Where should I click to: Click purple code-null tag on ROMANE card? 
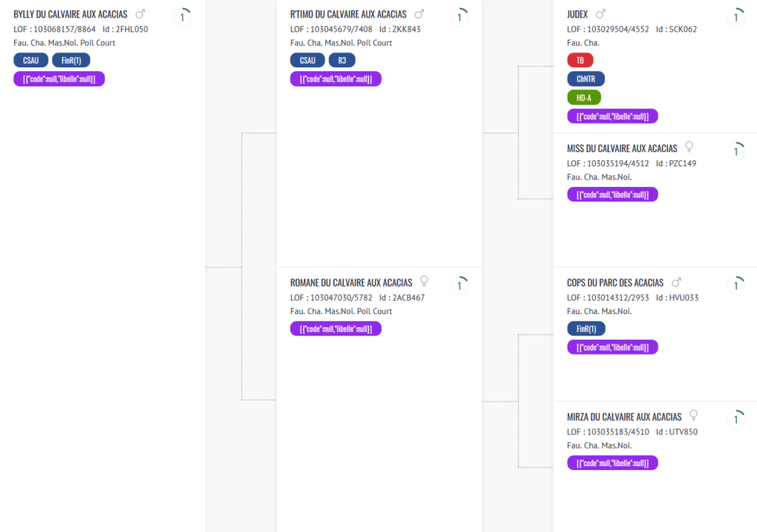[x=336, y=329]
